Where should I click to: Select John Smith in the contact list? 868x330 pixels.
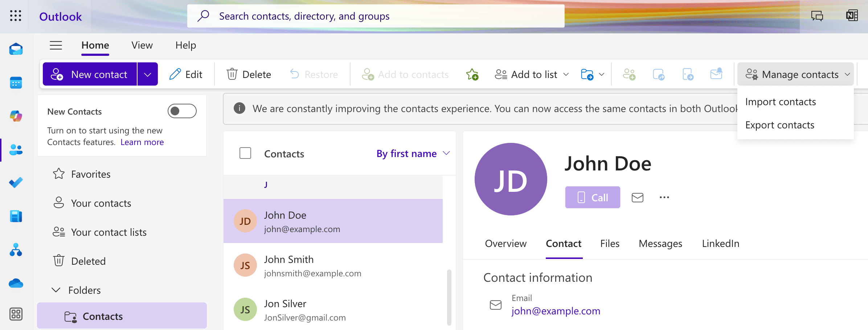(333, 265)
